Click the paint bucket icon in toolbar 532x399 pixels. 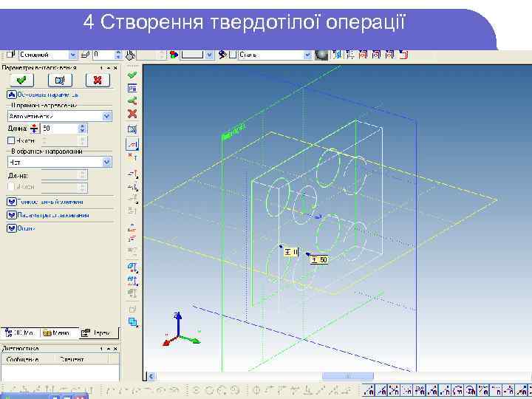(x=131, y=55)
